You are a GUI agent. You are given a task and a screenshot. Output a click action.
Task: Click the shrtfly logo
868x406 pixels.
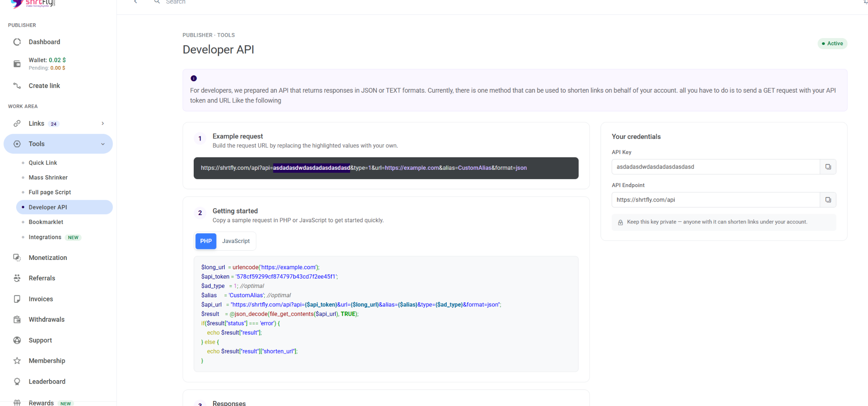33,3
